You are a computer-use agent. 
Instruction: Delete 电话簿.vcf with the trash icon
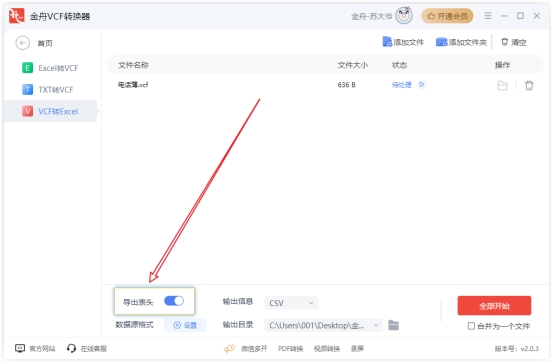coord(529,85)
